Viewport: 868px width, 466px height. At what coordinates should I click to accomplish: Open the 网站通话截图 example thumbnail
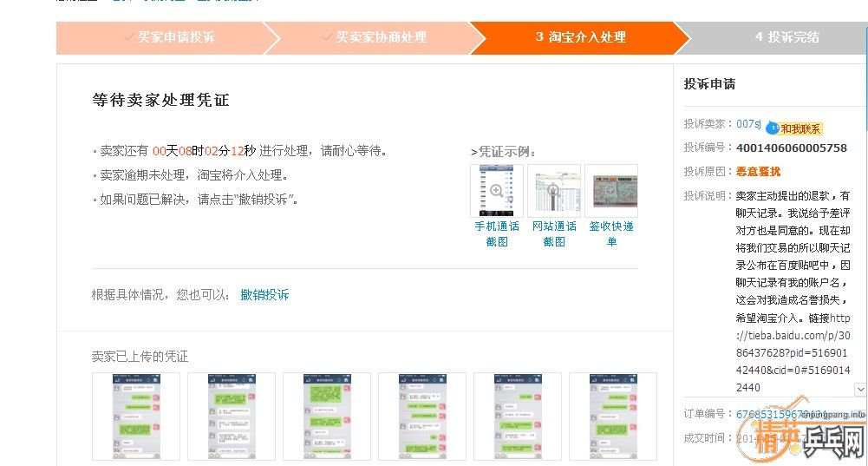tap(554, 191)
